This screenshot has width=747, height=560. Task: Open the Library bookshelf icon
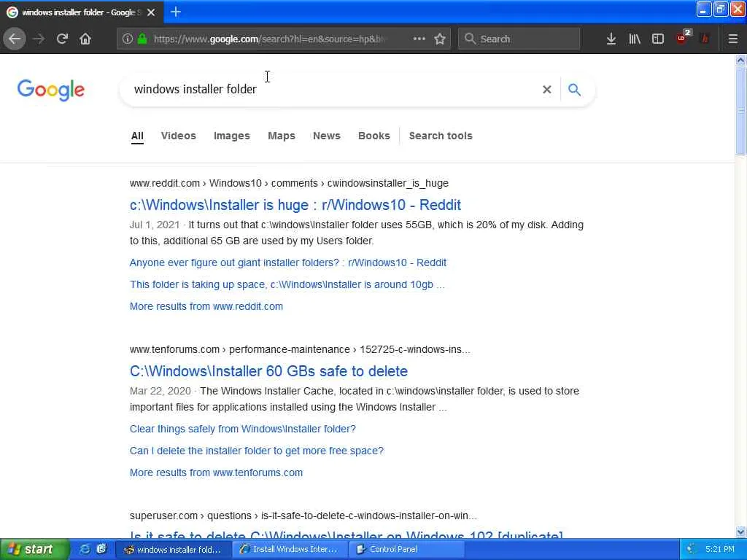(635, 39)
